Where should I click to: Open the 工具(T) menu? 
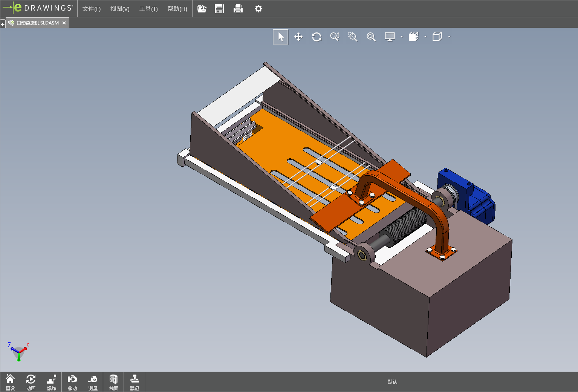coord(148,9)
